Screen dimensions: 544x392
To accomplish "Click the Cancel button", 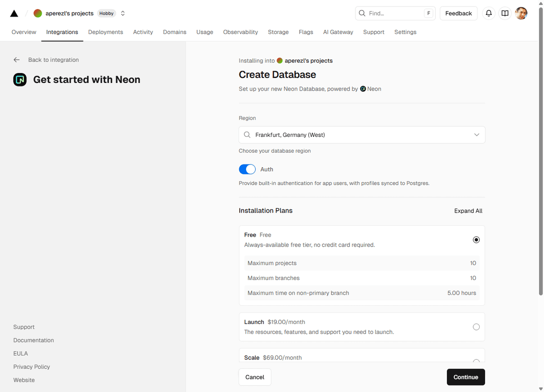I will click(255, 377).
